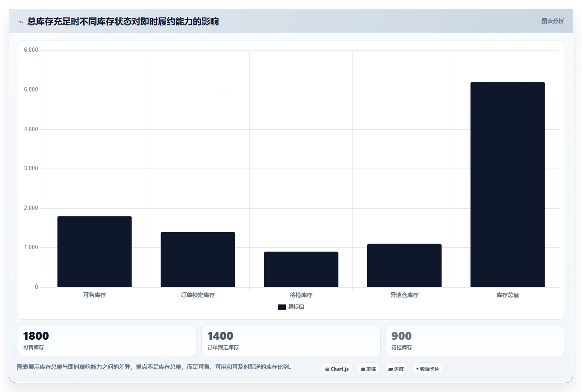Viewport: 582px width, 392px height.
Task: Click the 异地仓库存 bar in the chart
Action: pyautogui.click(x=404, y=265)
